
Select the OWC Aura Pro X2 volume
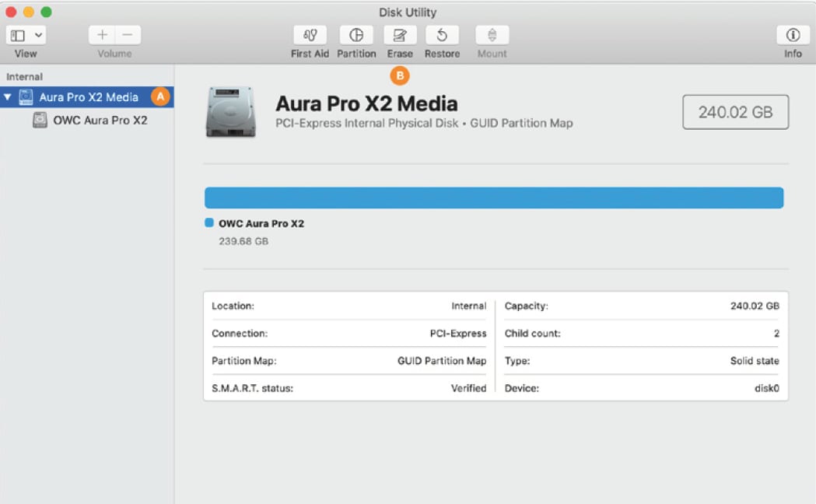[100, 121]
